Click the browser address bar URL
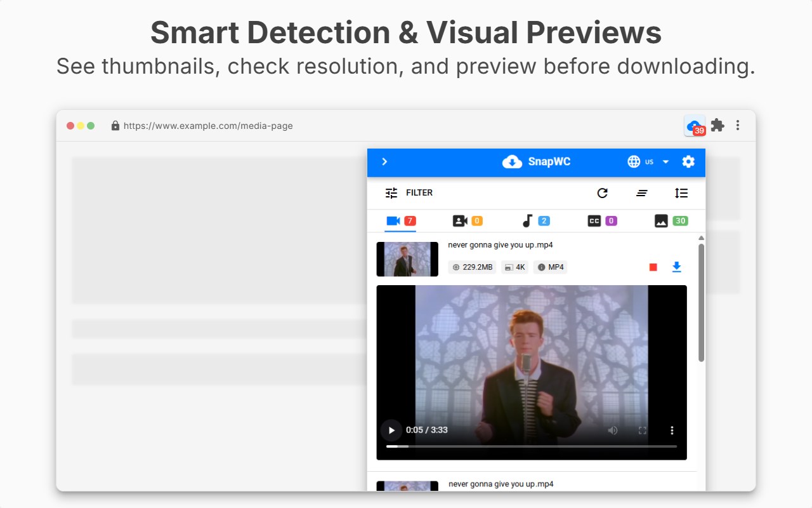The width and height of the screenshot is (812, 508). (x=208, y=126)
